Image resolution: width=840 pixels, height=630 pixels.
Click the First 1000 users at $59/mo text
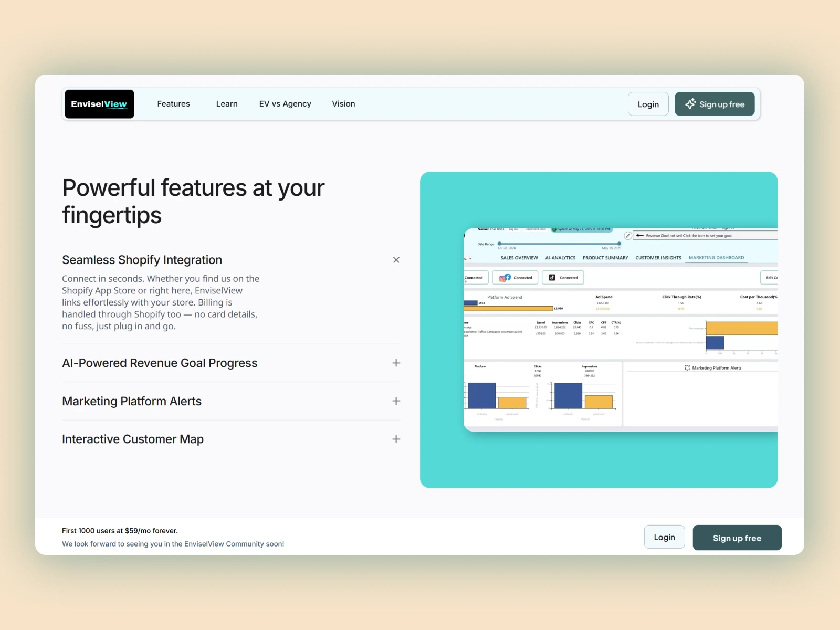[120, 531]
